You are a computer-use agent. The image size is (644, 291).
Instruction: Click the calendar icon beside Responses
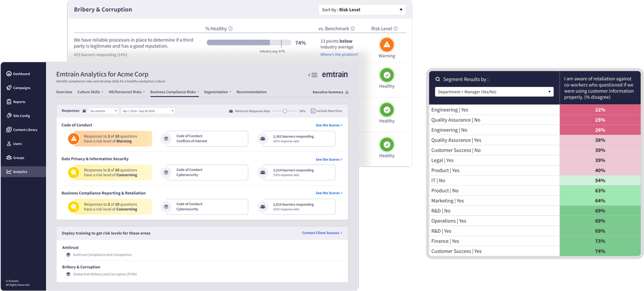[84, 111]
